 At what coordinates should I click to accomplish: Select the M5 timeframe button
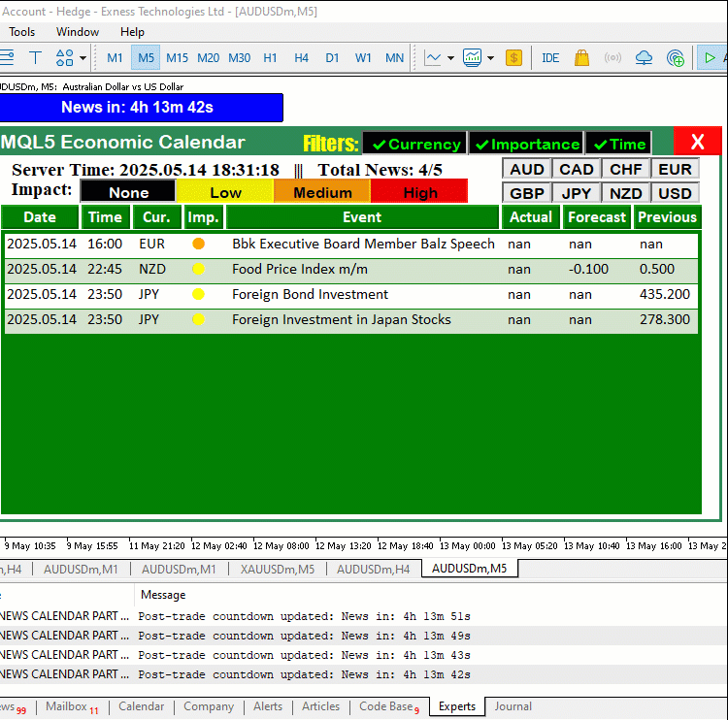[x=146, y=58]
